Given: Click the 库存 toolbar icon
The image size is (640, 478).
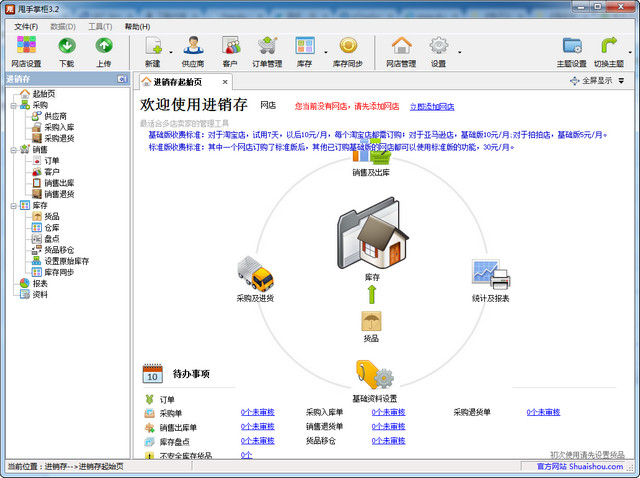Looking at the screenshot, I should click(x=305, y=45).
